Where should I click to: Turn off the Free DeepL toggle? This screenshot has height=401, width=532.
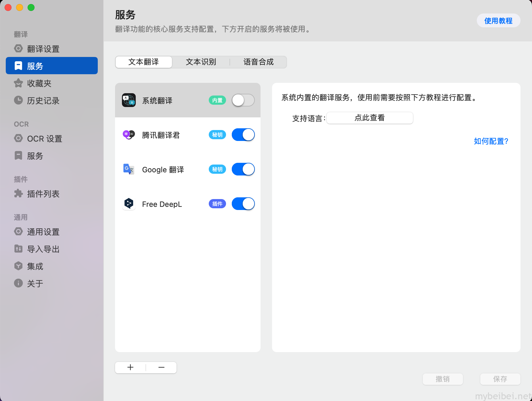coord(243,204)
